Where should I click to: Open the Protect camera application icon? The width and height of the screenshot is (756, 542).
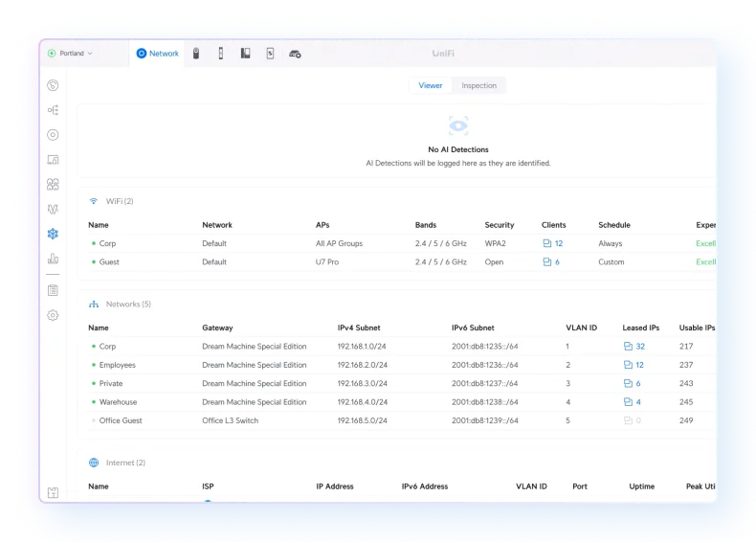(x=196, y=53)
